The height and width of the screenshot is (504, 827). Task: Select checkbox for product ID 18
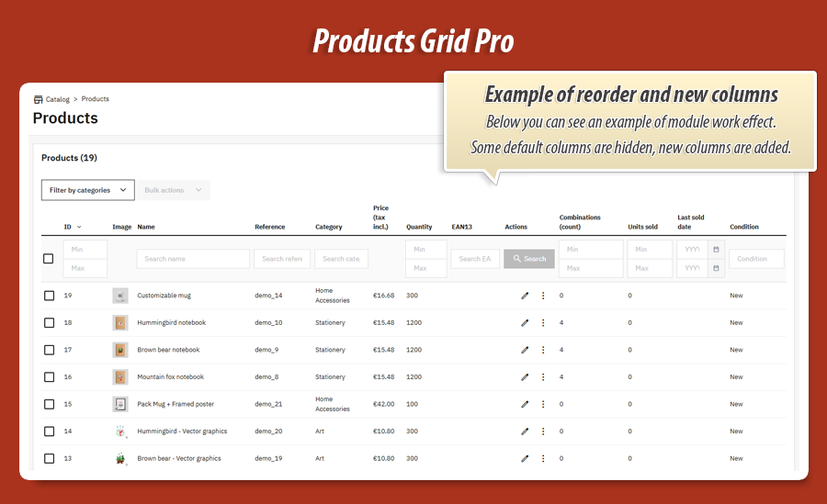[49, 322]
